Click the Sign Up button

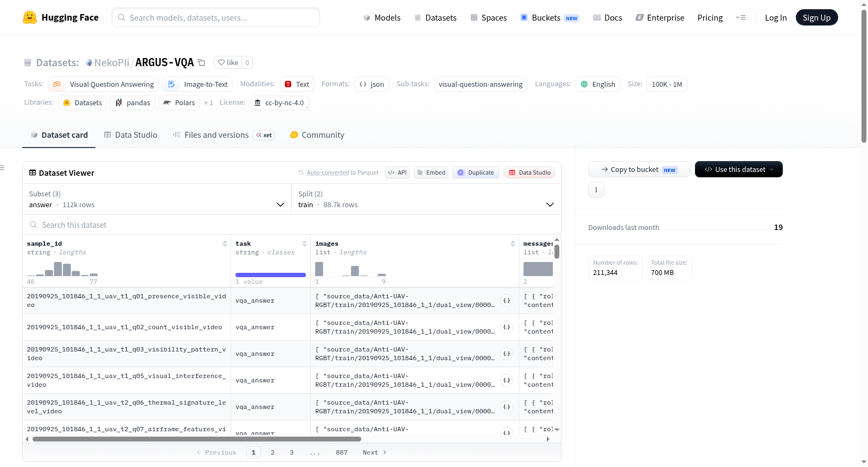[x=816, y=17]
